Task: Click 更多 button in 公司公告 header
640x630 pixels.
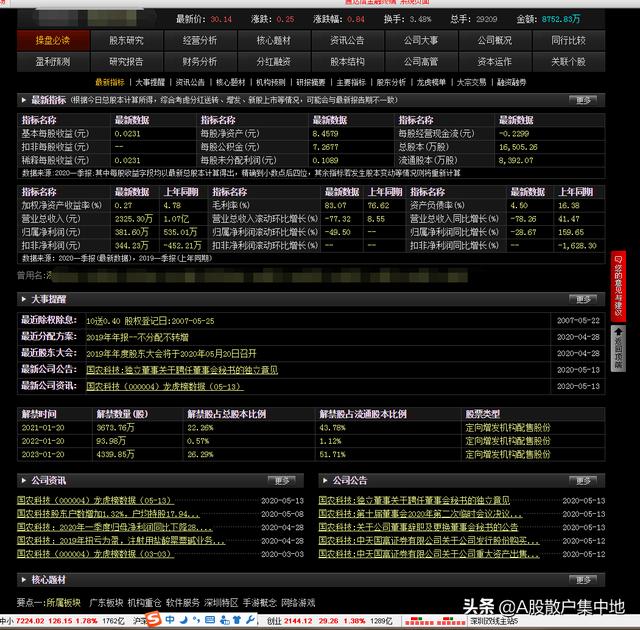Action: click(583, 480)
